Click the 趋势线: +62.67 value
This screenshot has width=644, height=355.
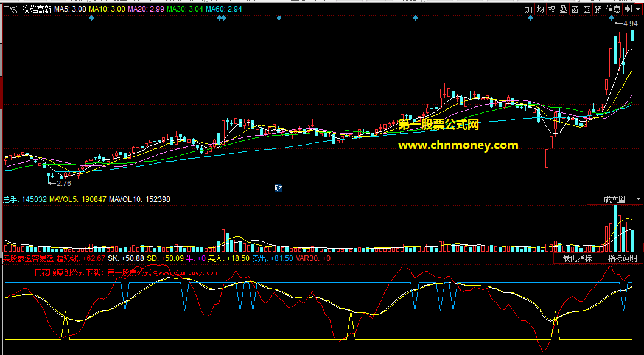81,258
